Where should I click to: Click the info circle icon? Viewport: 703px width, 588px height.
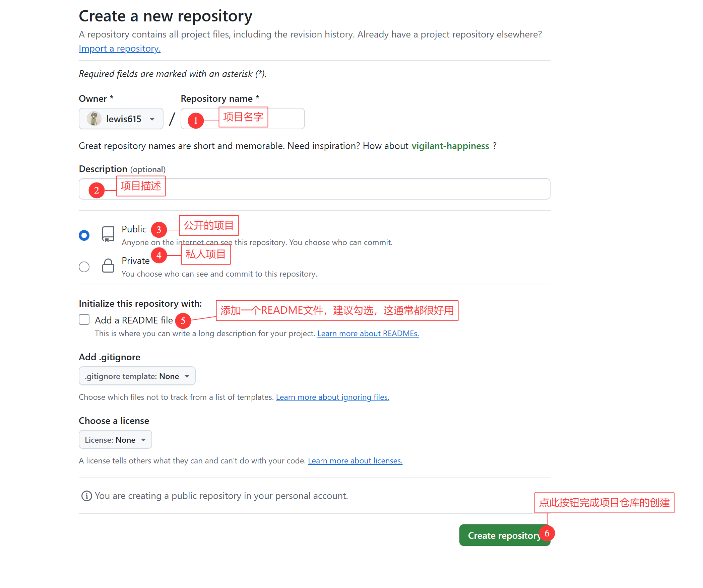click(86, 496)
